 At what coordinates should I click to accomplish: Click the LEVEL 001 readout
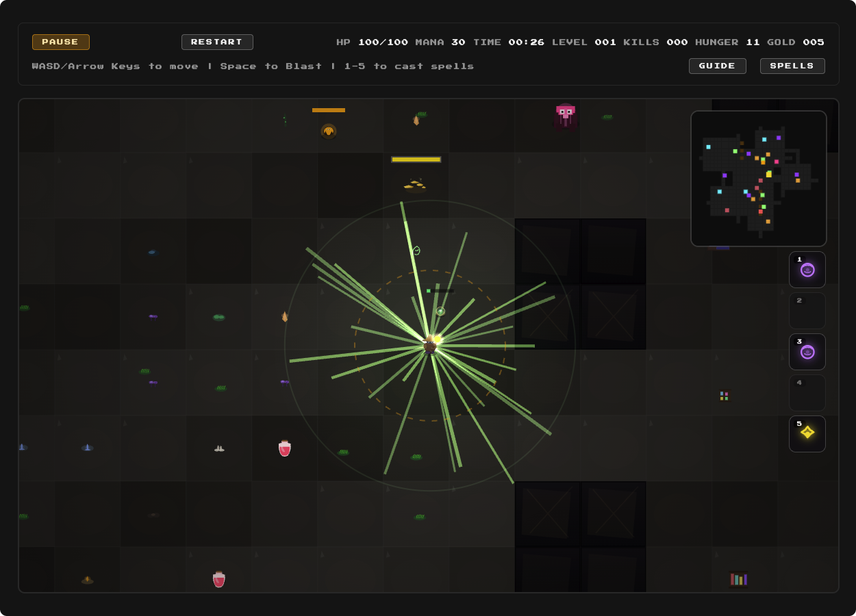tap(584, 42)
